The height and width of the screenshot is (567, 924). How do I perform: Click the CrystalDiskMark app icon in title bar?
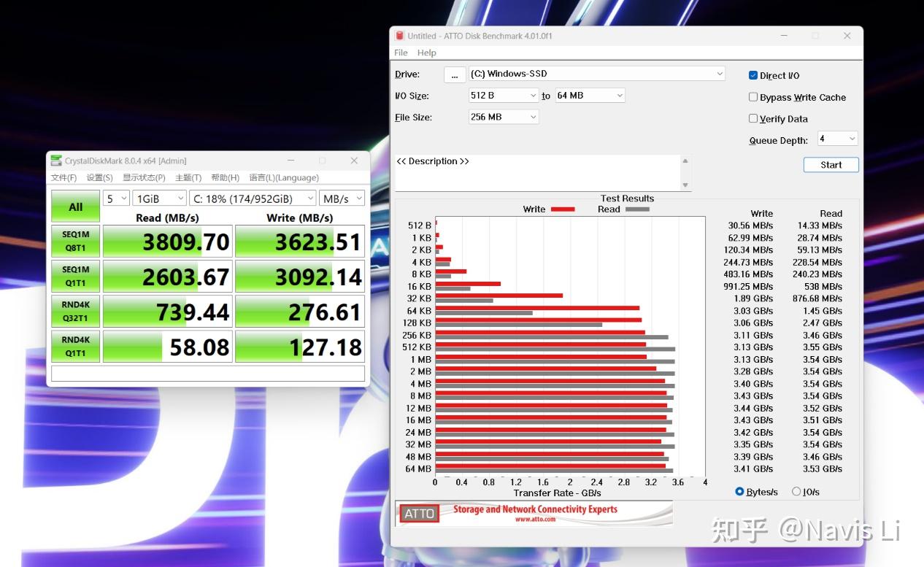point(56,161)
